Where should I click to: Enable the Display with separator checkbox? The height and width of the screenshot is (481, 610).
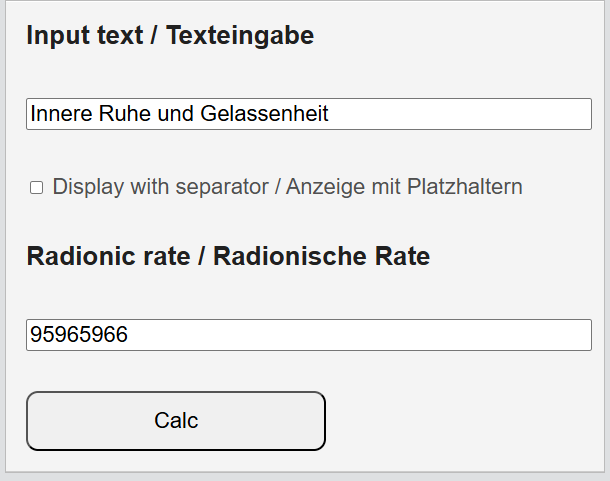[37, 187]
